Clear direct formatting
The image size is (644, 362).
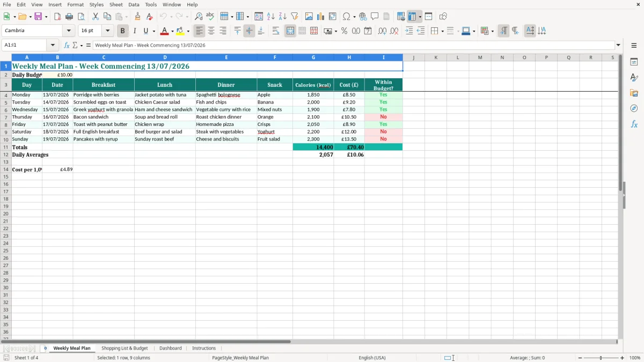point(150,17)
